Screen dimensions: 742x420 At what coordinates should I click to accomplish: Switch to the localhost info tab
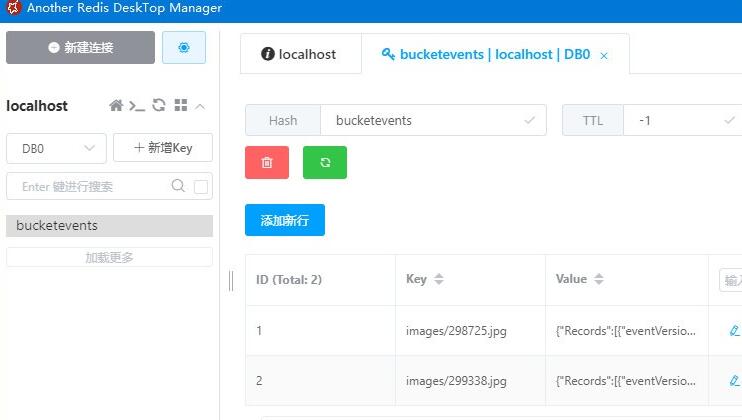point(300,54)
